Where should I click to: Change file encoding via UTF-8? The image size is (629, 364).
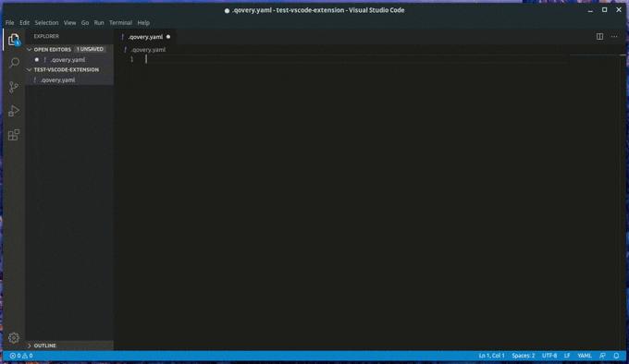(549, 356)
